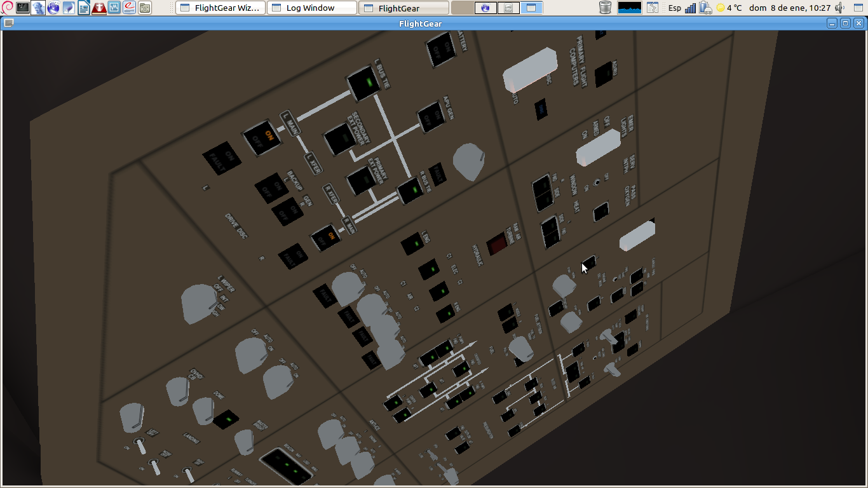Image resolution: width=868 pixels, height=488 pixels.
Task: Open the Debian main menu icon
Action: pyautogui.click(x=7, y=8)
